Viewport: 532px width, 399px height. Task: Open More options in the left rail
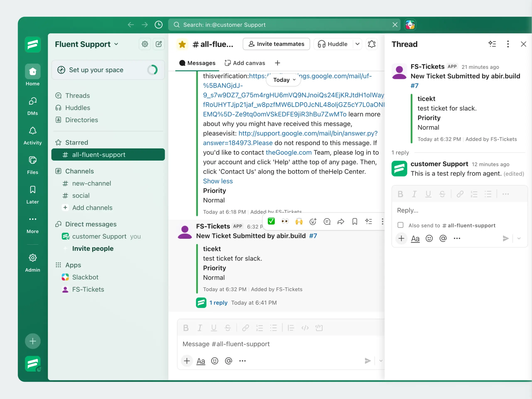[33, 225]
